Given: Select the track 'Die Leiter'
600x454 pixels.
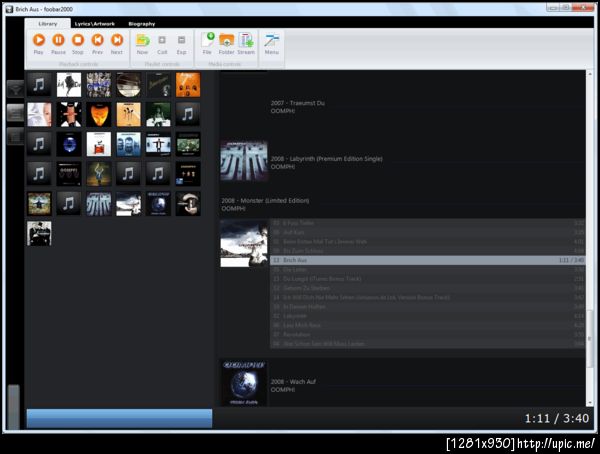Looking at the screenshot, I should click(428, 269).
